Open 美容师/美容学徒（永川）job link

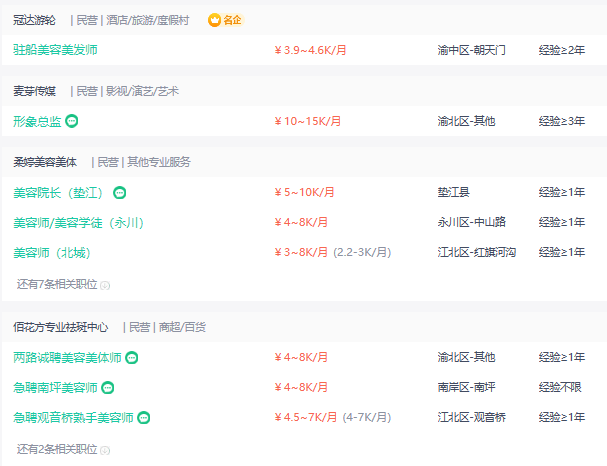point(79,223)
